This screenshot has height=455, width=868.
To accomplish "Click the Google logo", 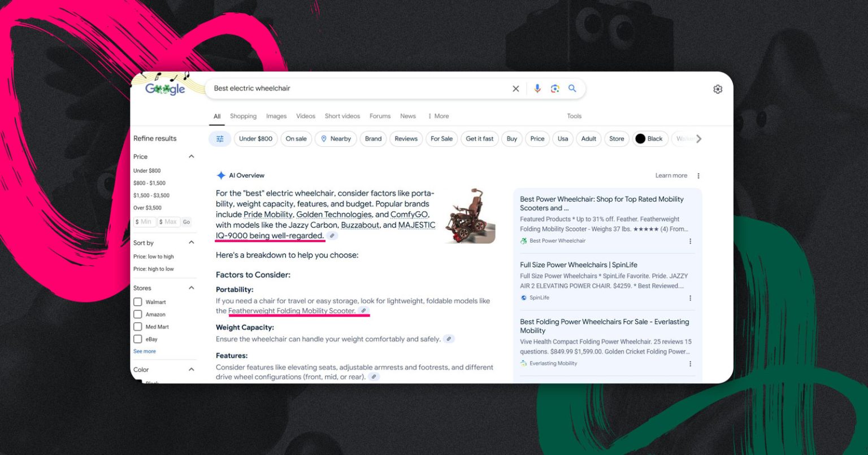I will [165, 89].
